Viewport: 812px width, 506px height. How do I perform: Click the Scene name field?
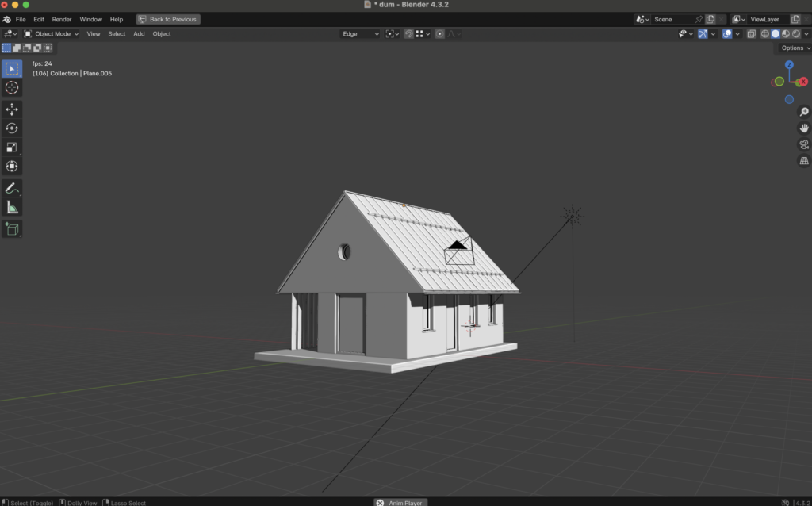[x=673, y=19]
